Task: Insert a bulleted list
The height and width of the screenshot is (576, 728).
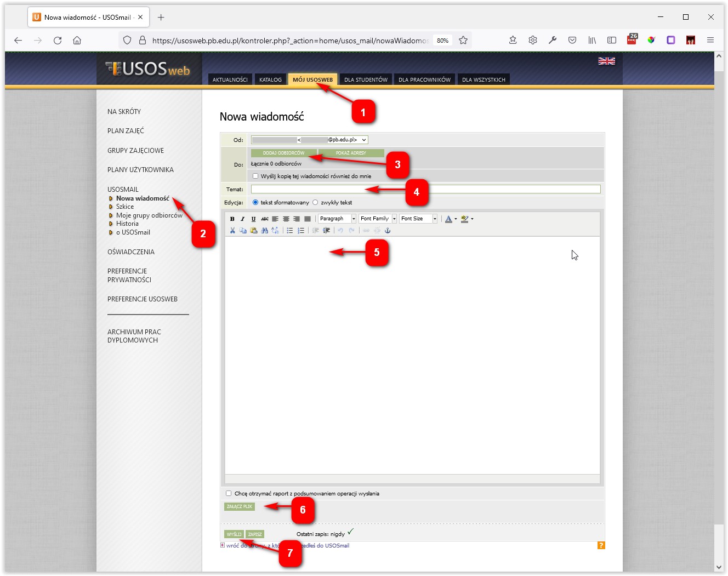Action: click(x=290, y=231)
